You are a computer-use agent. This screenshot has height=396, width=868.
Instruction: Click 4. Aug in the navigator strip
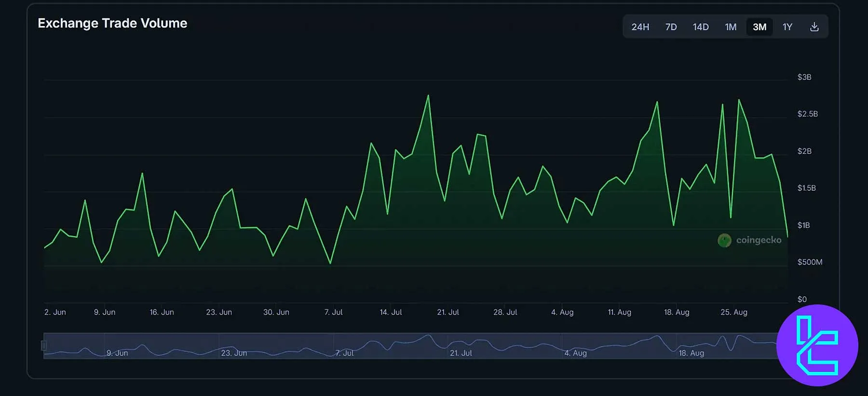(x=575, y=353)
